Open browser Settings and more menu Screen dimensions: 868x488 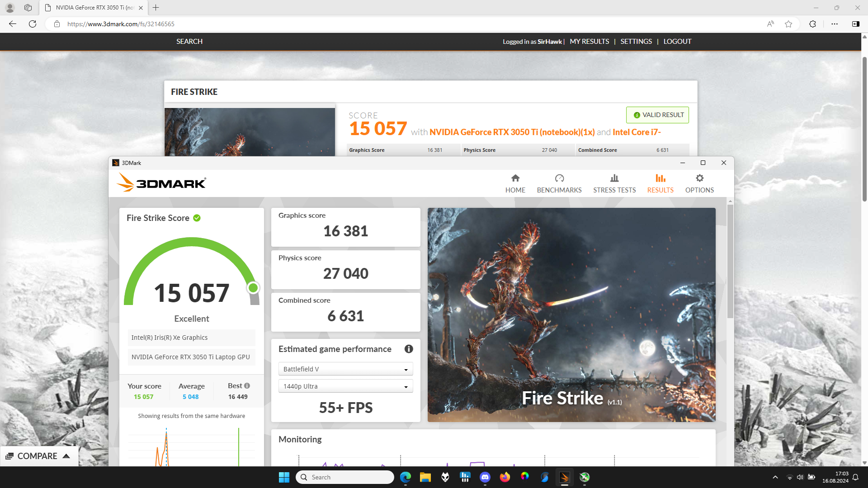coord(835,24)
